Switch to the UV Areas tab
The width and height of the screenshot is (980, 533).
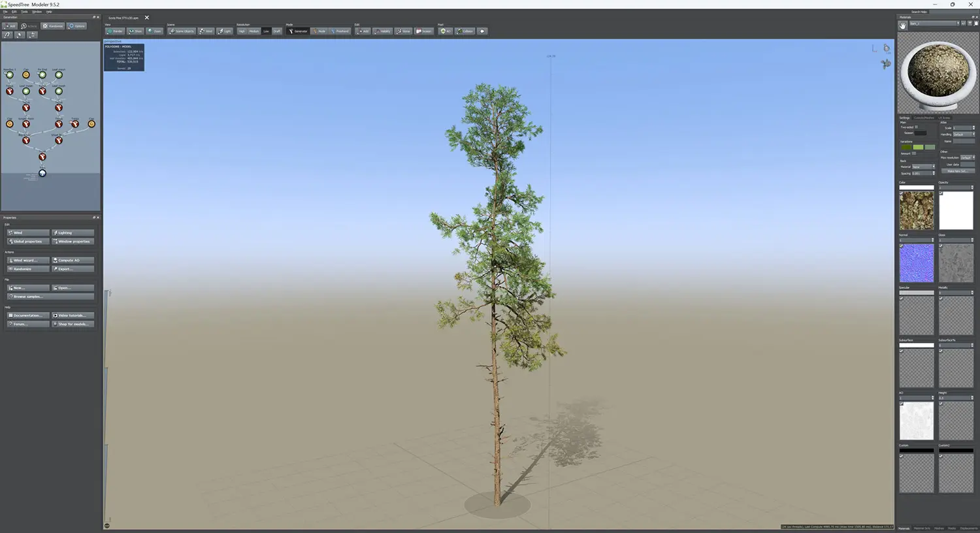click(x=944, y=118)
